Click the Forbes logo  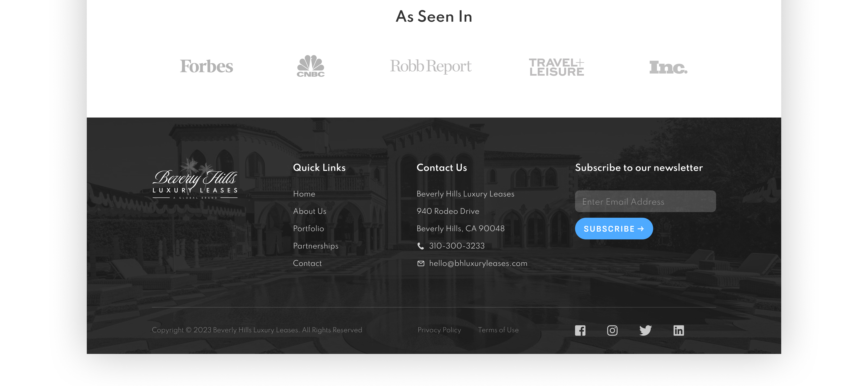click(206, 66)
